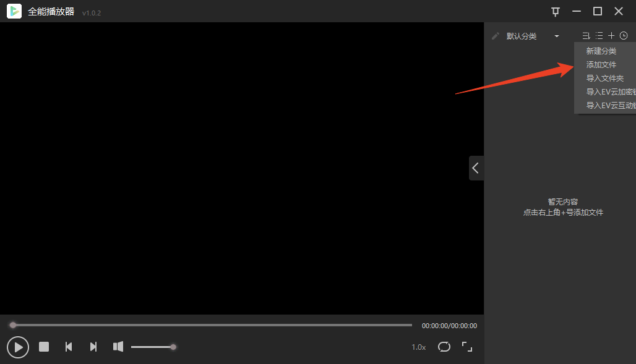Screen dimensions: 636x364
Task: Pin the window on top with pin icon
Action: point(555,11)
